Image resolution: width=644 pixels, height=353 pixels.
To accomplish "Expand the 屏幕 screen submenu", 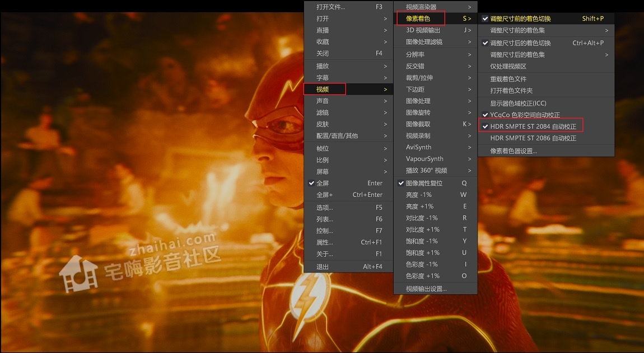I will tap(349, 171).
